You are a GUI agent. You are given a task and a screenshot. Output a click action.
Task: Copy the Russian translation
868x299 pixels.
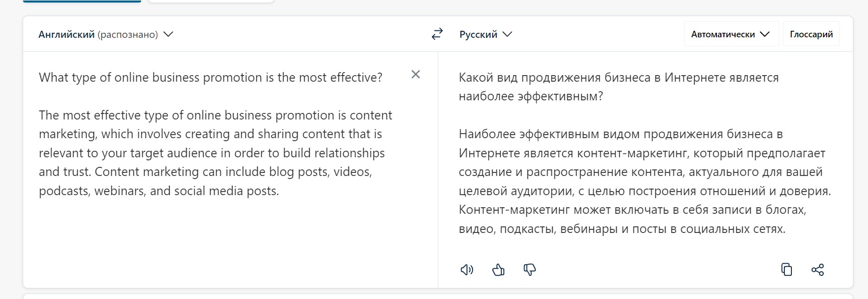[x=786, y=270]
